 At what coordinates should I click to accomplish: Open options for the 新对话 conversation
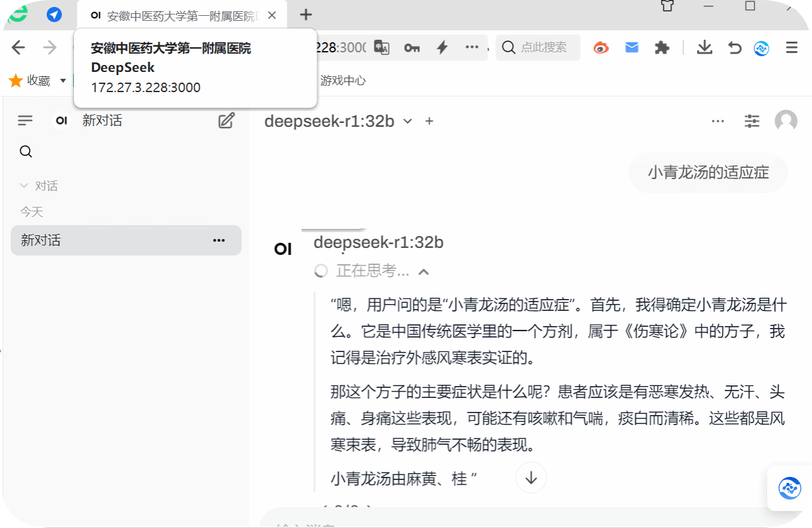(x=218, y=240)
